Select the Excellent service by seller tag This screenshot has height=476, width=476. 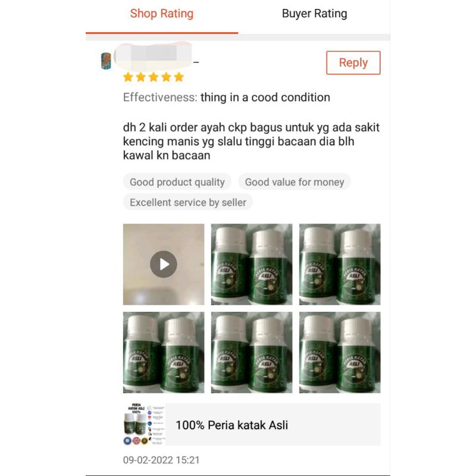(188, 202)
